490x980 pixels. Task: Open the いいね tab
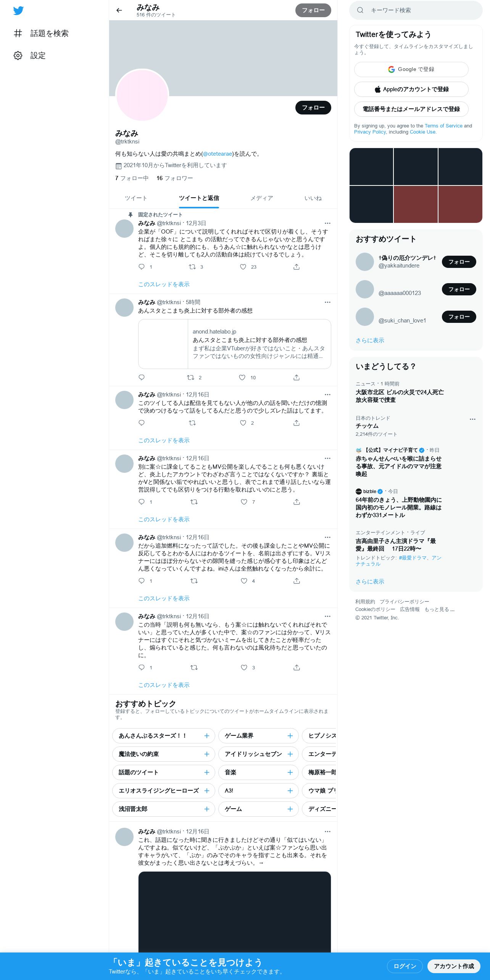click(x=313, y=198)
